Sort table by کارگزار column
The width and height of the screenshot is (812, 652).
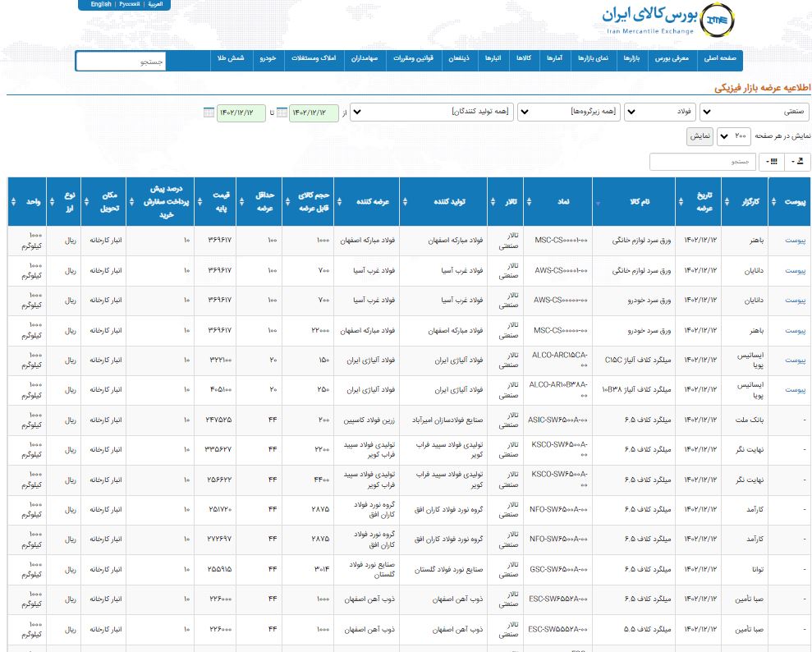727,201
